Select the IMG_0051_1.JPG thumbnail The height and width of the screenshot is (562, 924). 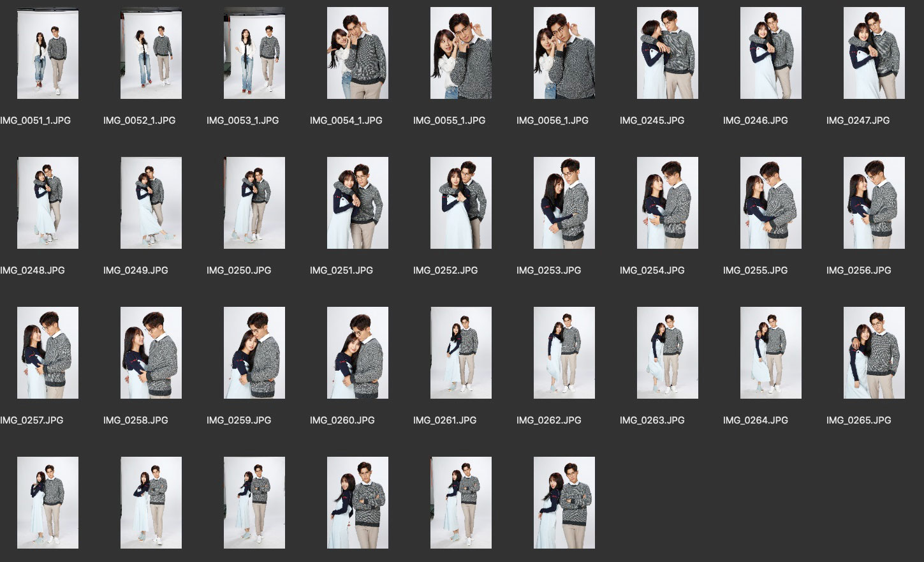48,54
